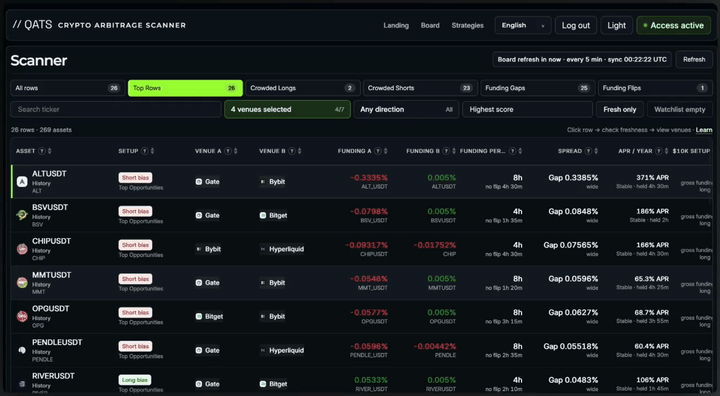Viewport: 720px width, 396px height.
Task: Click Long bias badge in RIVERUSDT row
Action: click(x=135, y=380)
